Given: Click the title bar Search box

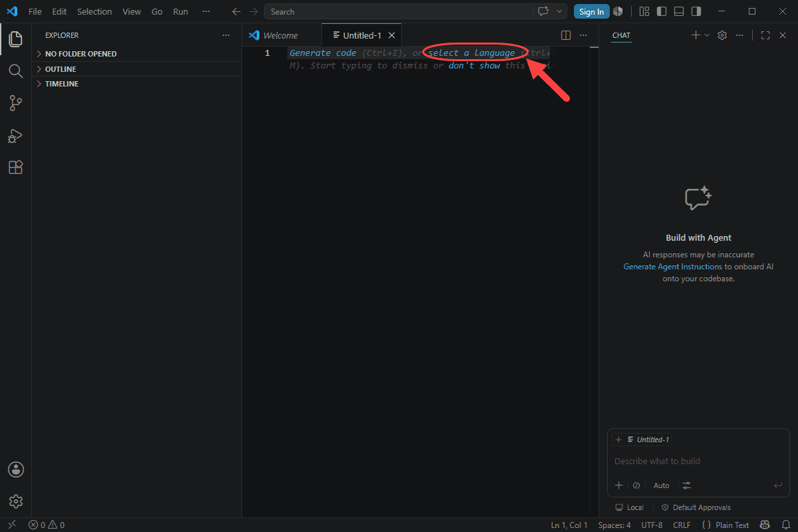Looking at the screenshot, I should [398, 11].
